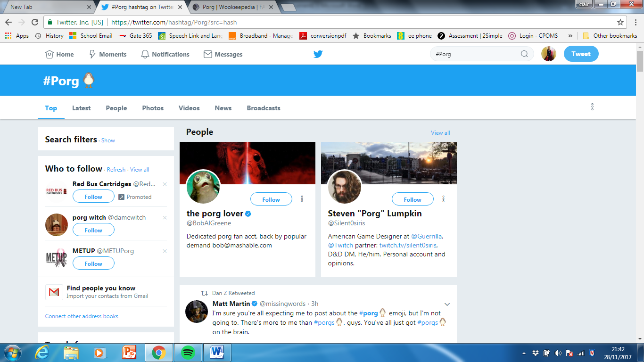Click the search magnifier icon
The image size is (644, 362).
(x=524, y=54)
